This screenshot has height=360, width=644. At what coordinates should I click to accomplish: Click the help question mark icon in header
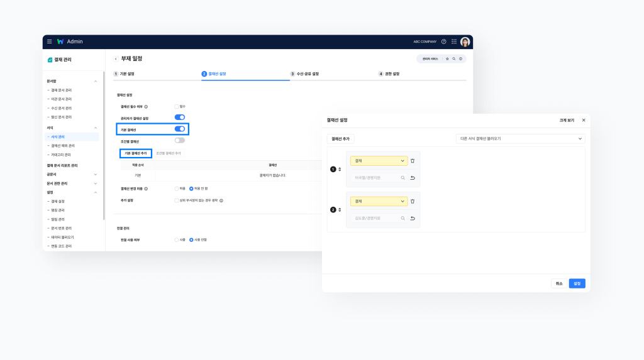[443, 41]
